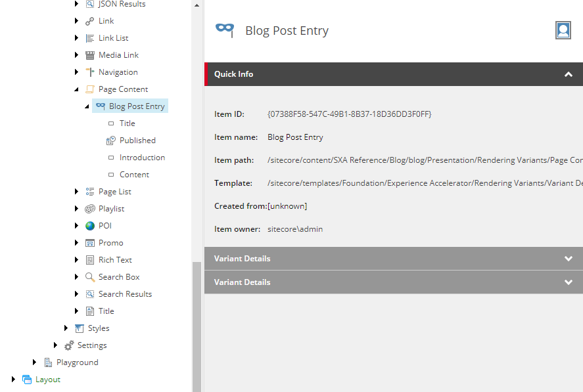Expand the Playground node arrow
Screen dimensions: 583x392
34,362
